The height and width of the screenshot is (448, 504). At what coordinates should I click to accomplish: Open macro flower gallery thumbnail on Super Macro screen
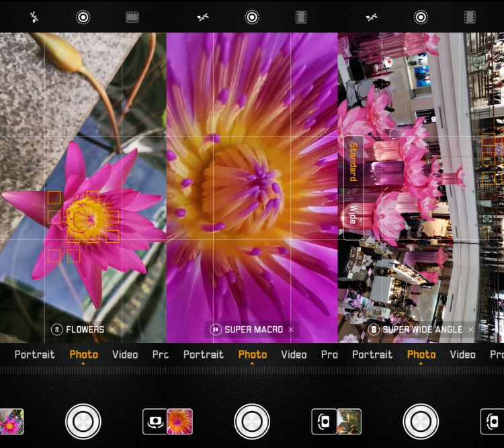tap(179, 421)
